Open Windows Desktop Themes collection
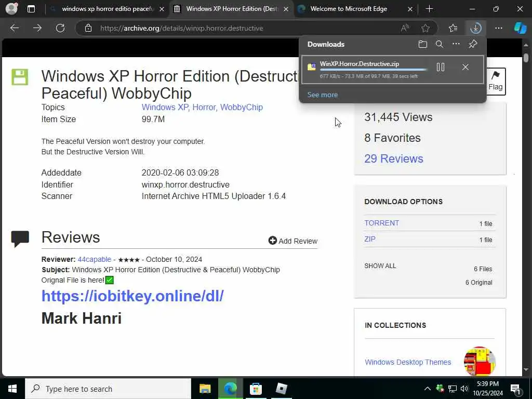 (x=408, y=362)
